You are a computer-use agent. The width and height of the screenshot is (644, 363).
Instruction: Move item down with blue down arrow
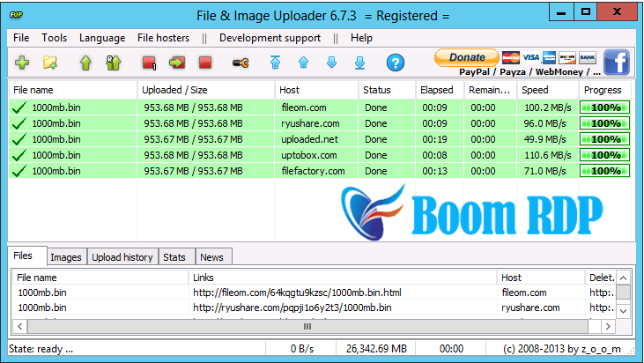[331, 63]
